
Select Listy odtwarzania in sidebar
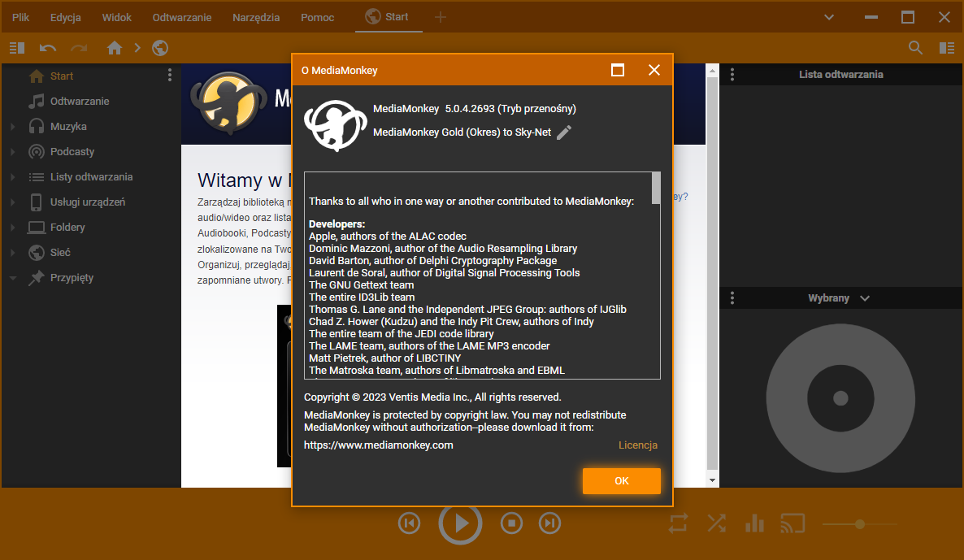tap(92, 177)
